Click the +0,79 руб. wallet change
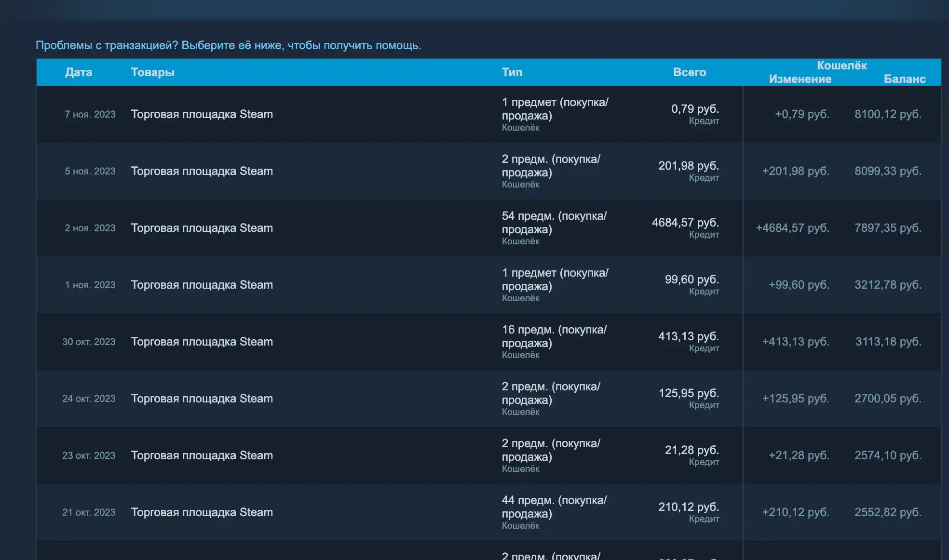Viewport: 949px width, 560px height. 802,114
